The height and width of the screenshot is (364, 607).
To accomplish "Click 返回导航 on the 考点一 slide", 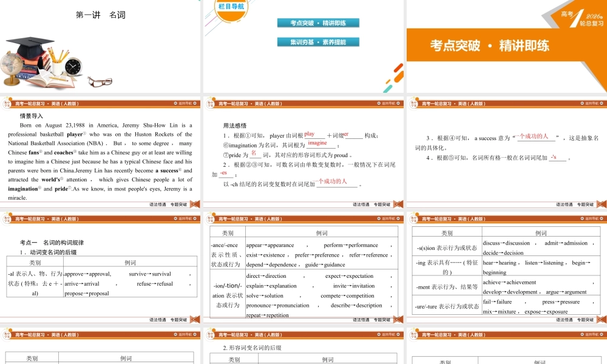I will (185, 218).
